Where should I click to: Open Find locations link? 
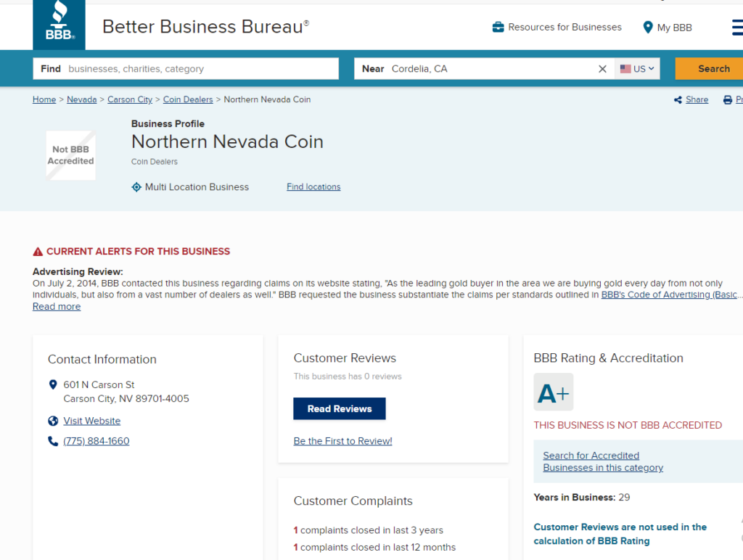[x=313, y=186]
